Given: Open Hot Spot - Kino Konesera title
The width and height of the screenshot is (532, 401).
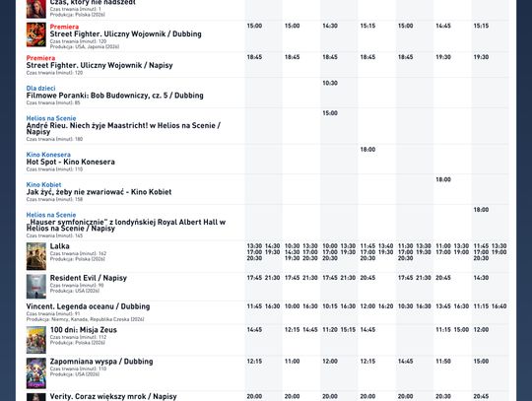Looking at the screenshot, I should pos(71,162).
